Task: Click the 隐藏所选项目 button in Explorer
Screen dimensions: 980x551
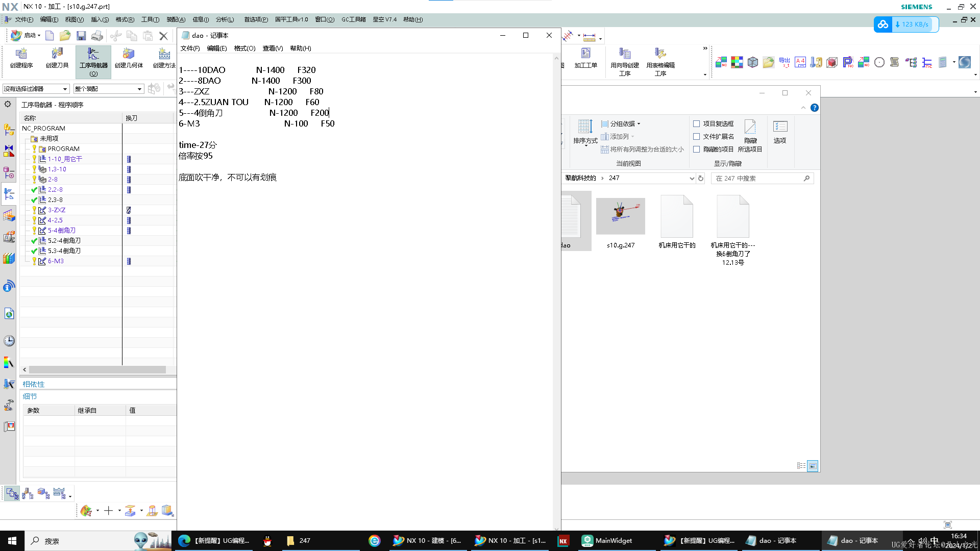Action: 750,136
